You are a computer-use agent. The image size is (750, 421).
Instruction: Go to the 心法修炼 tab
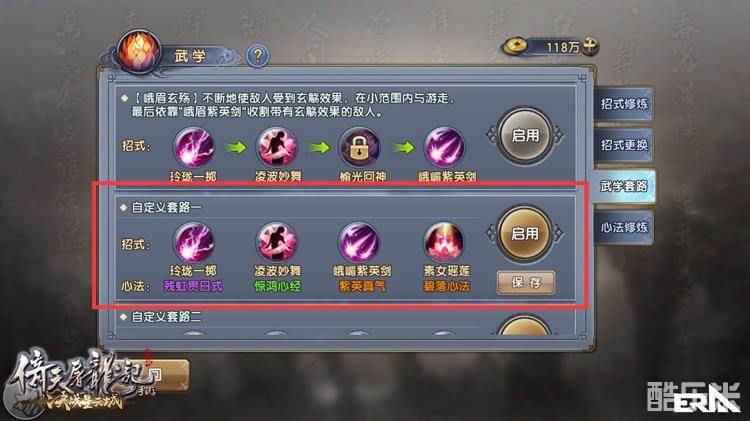coord(624,227)
